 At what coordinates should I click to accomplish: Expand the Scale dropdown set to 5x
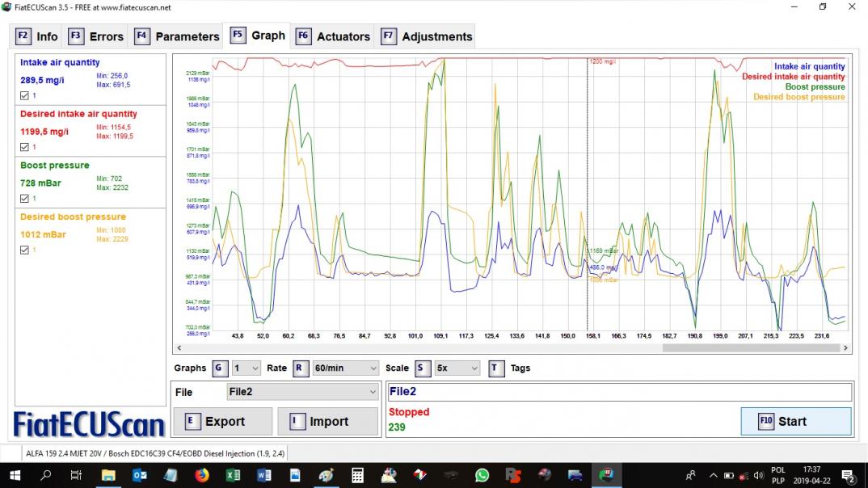pos(457,368)
